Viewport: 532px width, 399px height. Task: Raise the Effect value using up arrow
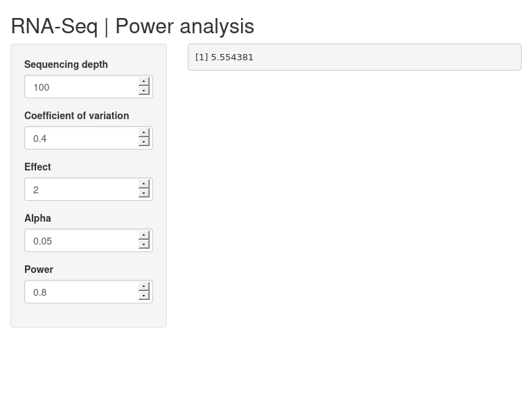point(144,184)
